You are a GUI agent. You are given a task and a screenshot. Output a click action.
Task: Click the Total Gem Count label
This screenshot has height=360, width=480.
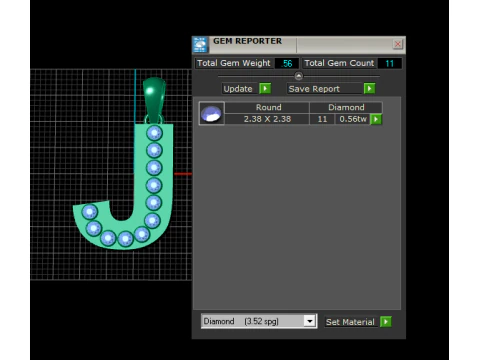339,63
